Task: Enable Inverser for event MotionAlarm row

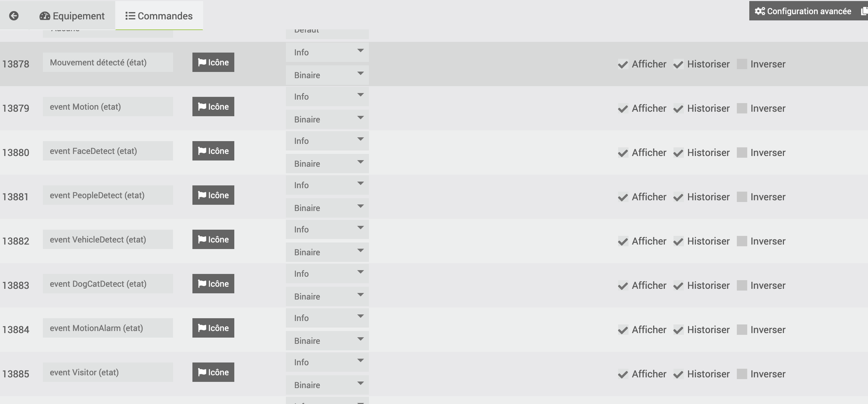Action: pos(742,330)
